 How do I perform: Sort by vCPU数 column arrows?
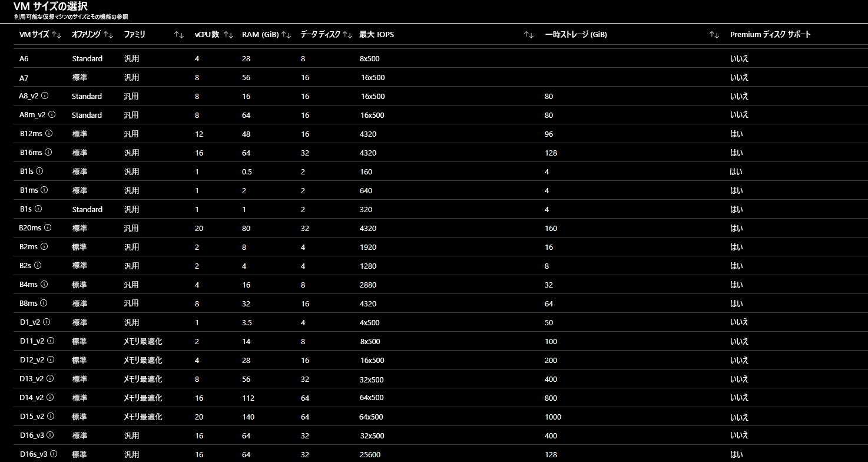click(228, 35)
